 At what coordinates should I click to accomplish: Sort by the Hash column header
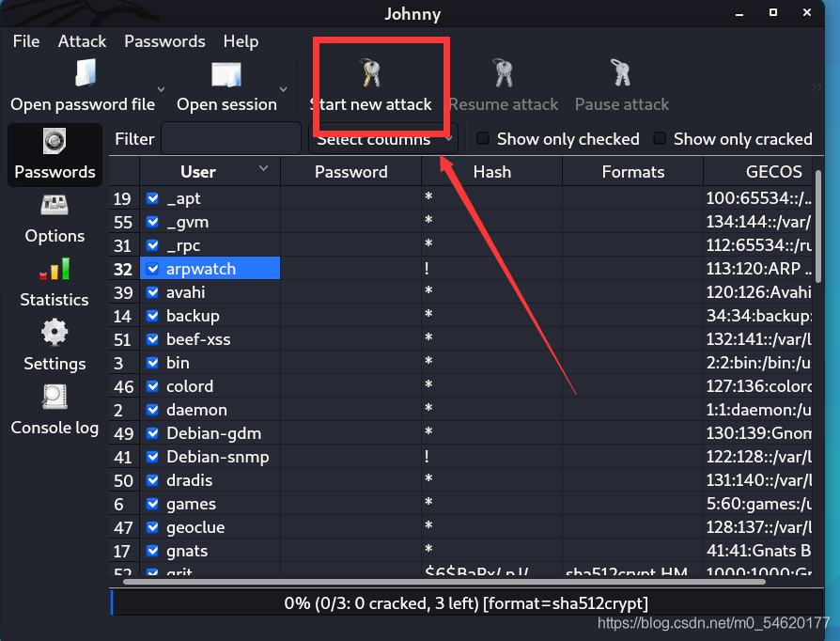(x=491, y=172)
